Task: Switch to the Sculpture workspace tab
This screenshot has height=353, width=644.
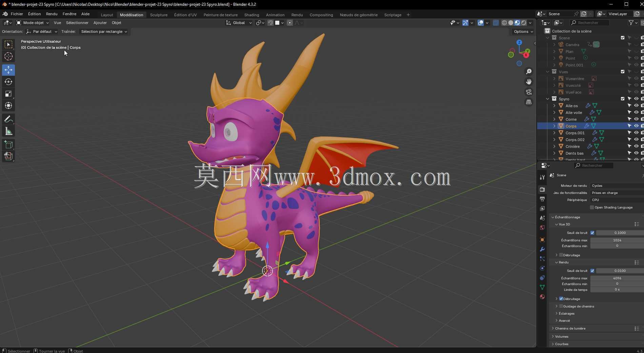Action: 159,15
